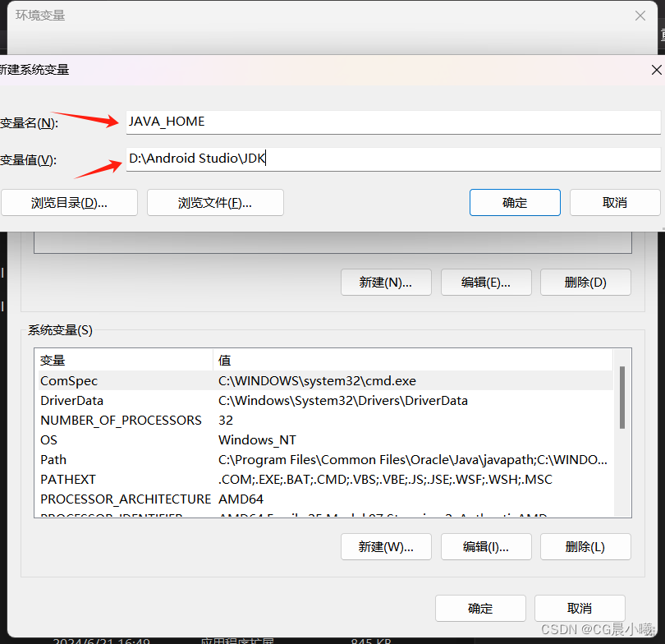The image size is (665, 644).
Task: Select the PATHEXT system variable row
Action: point(326,480)
